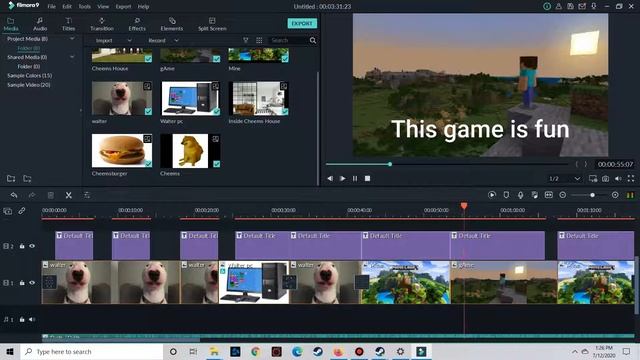Image resolution: width=640 pixels, height=360 pixels.
Task: Mute audio track 1
Action: coord(32,319)
